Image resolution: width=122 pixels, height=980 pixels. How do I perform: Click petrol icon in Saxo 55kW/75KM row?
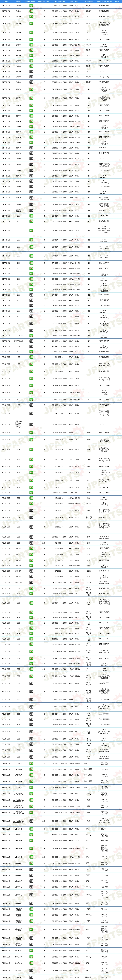click(32, 33)
